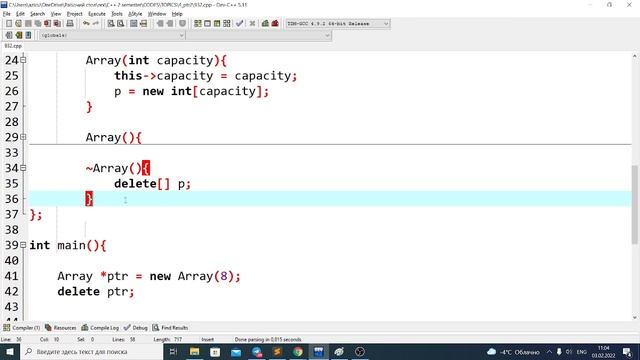Click the Replace toolbar icon
Screen dimensions: 640x360
(x=121, y=24)
